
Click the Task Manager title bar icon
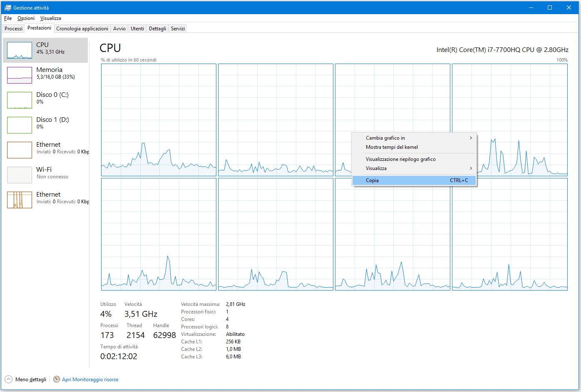pos(7,7)
